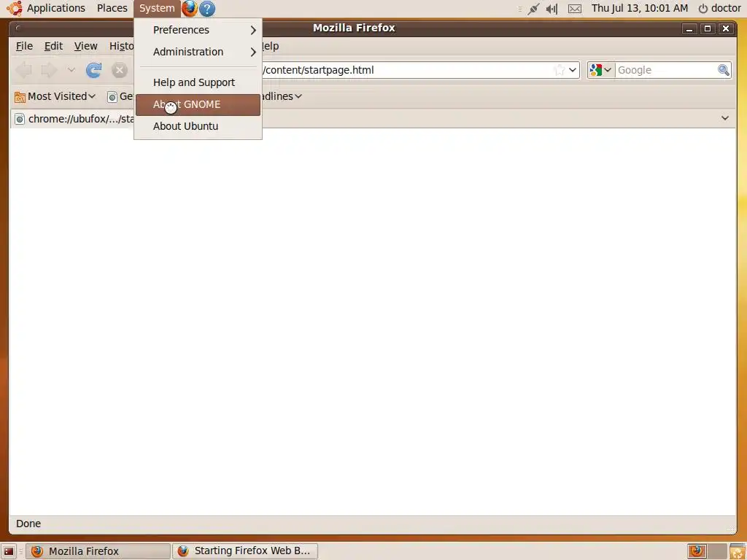Maximize the Firefox window
Image resolution: width=747 pixels, height=560 pixels.
click(708, 28)
